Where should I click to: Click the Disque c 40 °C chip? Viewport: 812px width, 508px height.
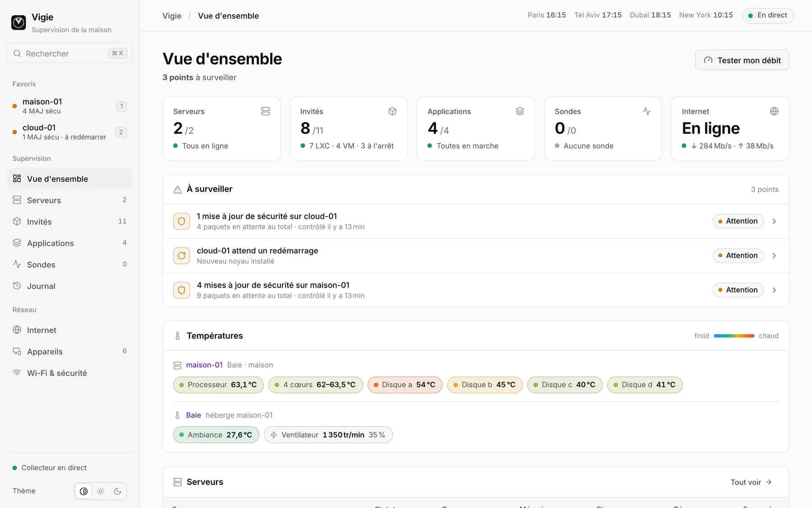pos(565,385)
